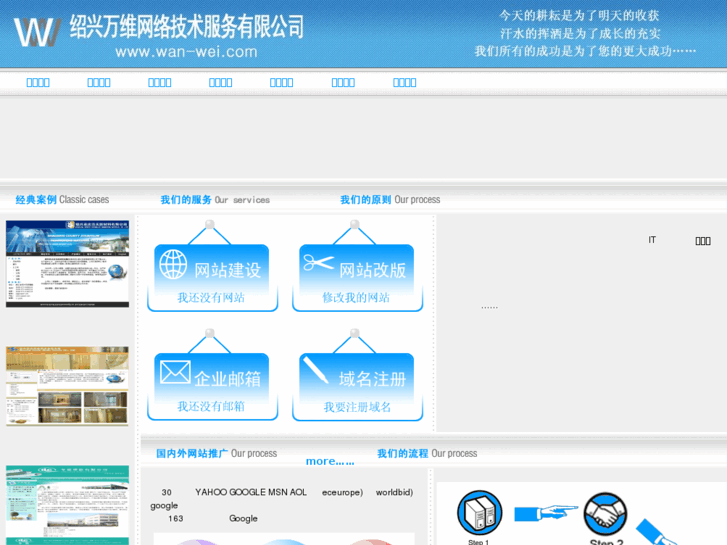
Task: Click the IT text in principles panel
Action: click(652, 240)
